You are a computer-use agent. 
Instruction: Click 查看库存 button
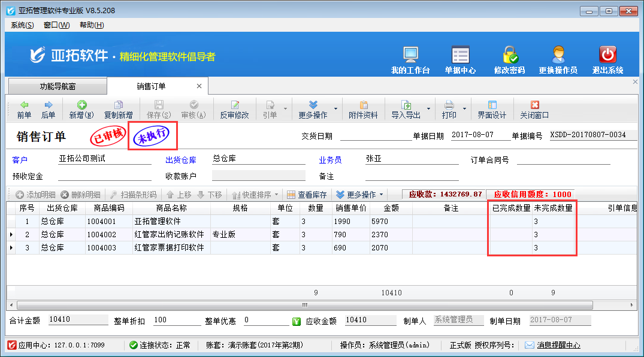click(307, 195)
